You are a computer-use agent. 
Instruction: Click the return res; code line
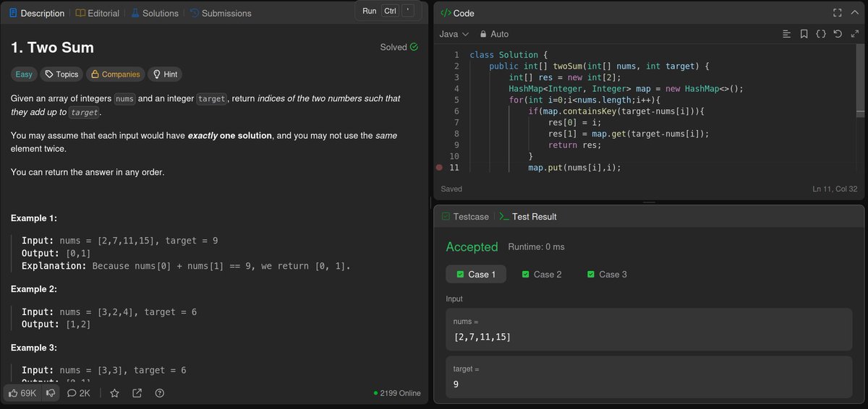pyautogui.click(x=574, y=145)
